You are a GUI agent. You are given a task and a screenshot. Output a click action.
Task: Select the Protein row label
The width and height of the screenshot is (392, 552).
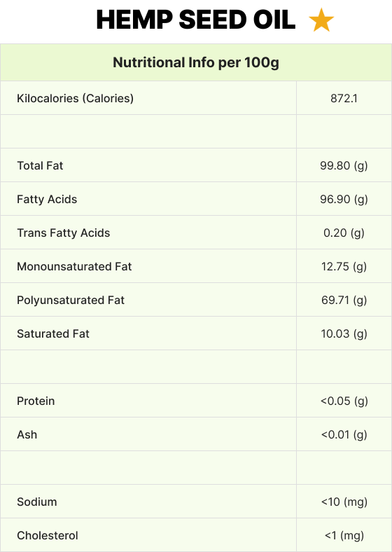pyautogui.click(x=36, y=401)
